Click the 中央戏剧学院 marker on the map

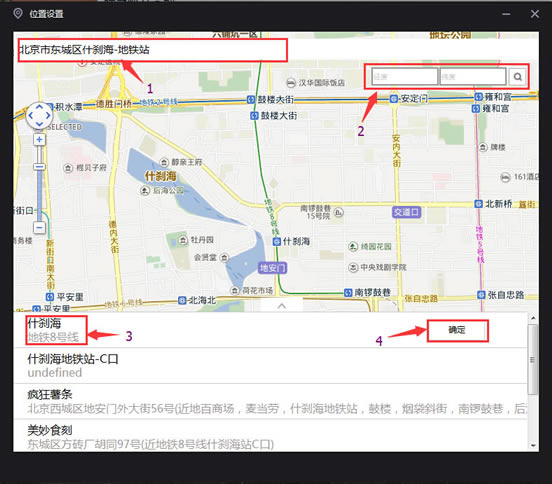353,268
